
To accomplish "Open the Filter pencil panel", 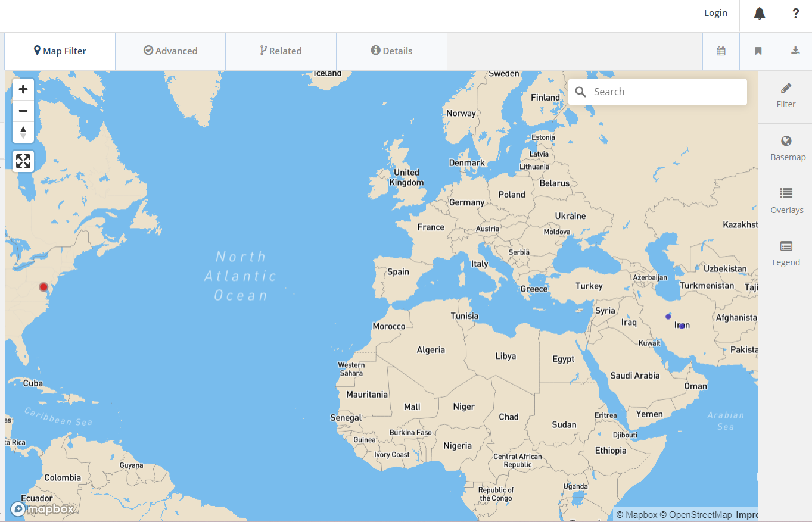I will (786, 95).
